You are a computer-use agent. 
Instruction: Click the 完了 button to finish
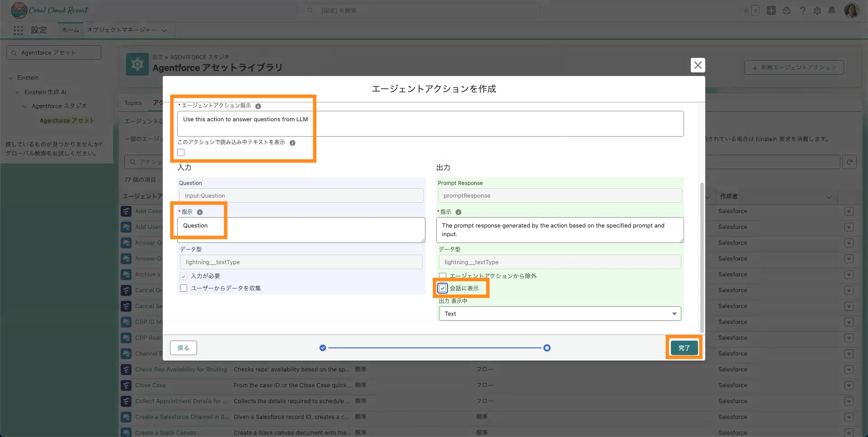(684, 348)
